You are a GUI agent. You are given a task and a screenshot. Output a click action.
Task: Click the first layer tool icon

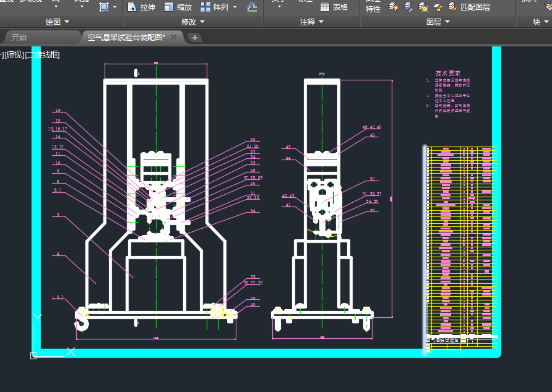coord(394,7)
